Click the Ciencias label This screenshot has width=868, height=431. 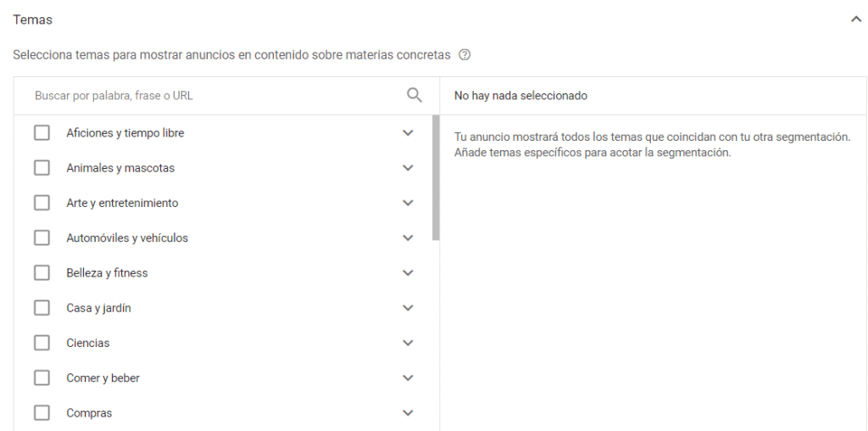[x=88, y=343]
